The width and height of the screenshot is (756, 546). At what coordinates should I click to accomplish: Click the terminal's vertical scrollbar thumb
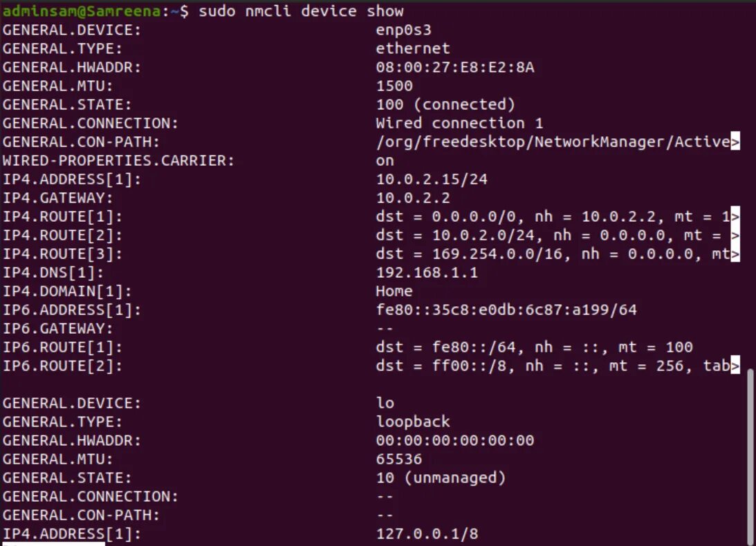(x=750, y=457)
